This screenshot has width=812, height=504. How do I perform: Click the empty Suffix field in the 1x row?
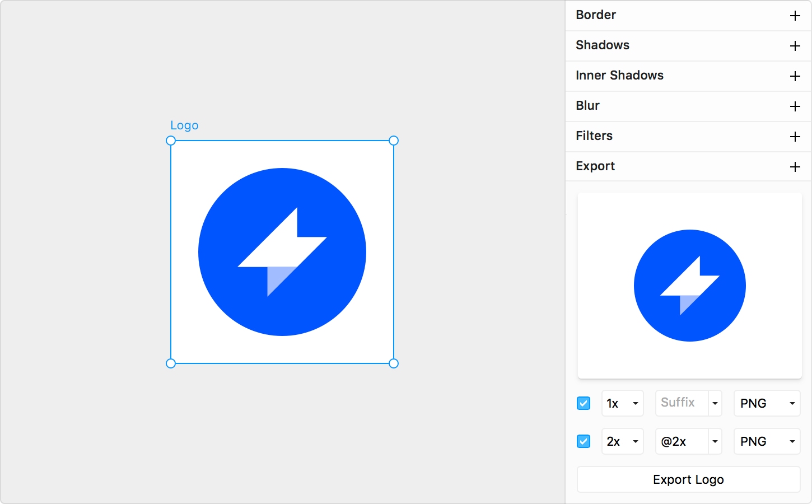pyautogui.click(x=682, y=403)
